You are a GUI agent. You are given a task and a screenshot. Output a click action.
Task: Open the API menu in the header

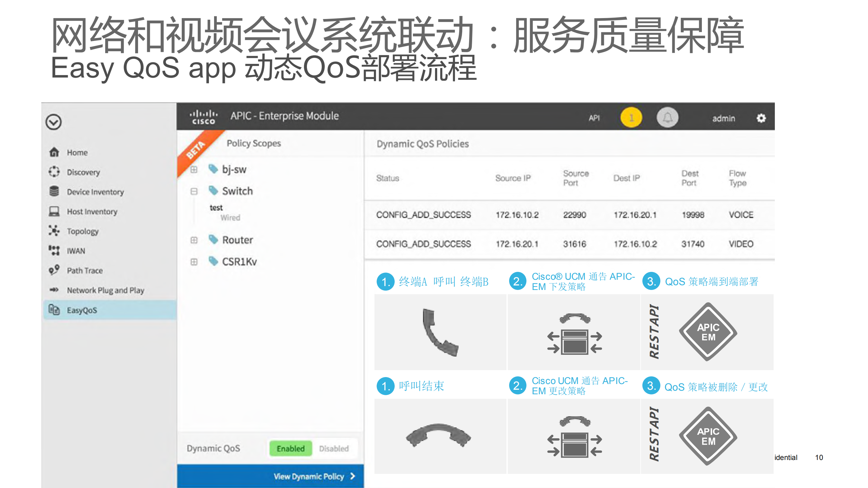[x=594, y=118]
